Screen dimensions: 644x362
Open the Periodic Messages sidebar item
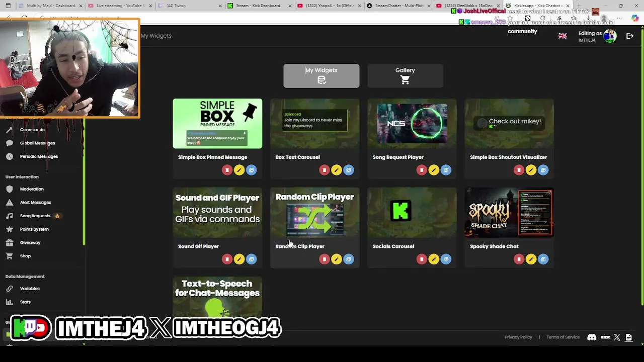click(x=39, y=156)
